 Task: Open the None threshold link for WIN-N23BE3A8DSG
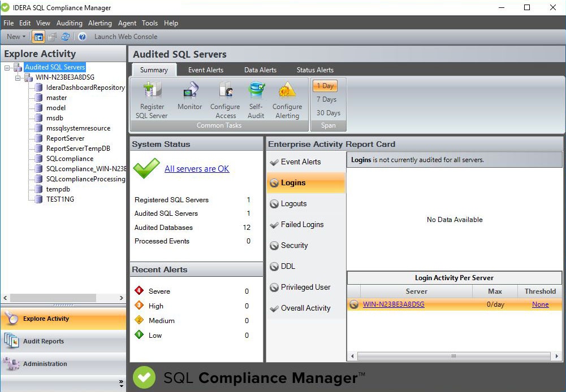(540, 304)
